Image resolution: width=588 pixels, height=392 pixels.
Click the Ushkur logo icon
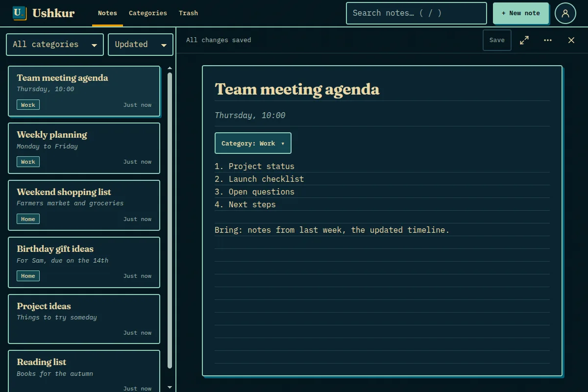click(20, 13)
